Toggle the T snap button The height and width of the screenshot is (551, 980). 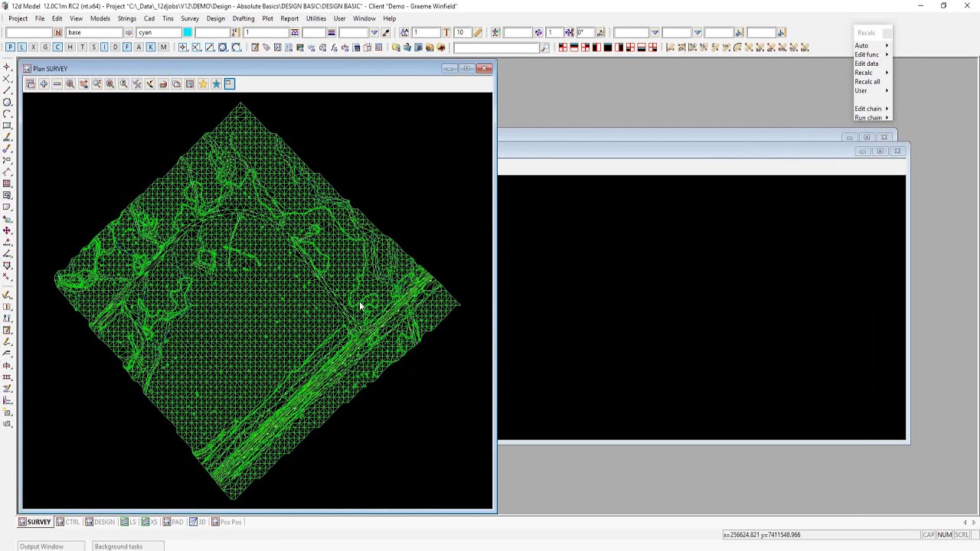tap(81, 47)
